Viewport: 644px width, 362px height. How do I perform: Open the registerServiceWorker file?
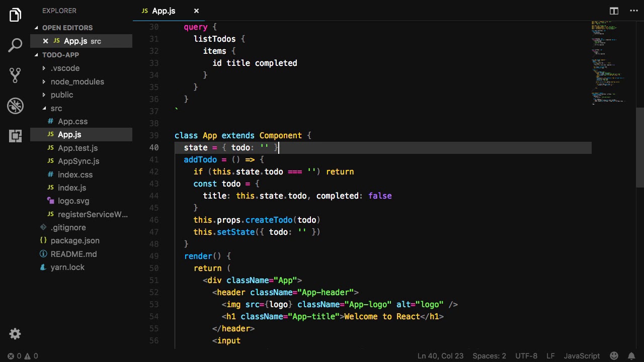tap(93, 214)
